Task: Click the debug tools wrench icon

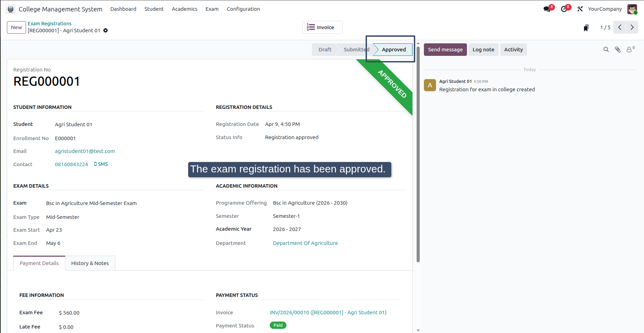Action: [580, 9]
